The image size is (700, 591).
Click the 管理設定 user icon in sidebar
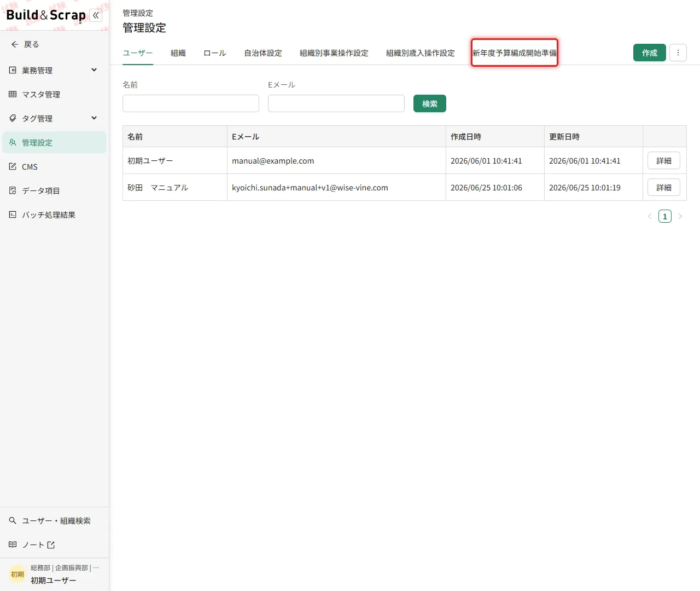click(x=13, y=142)
